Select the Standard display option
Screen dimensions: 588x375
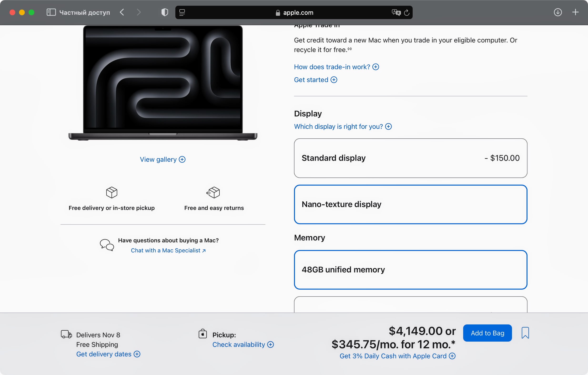point(411,158)
